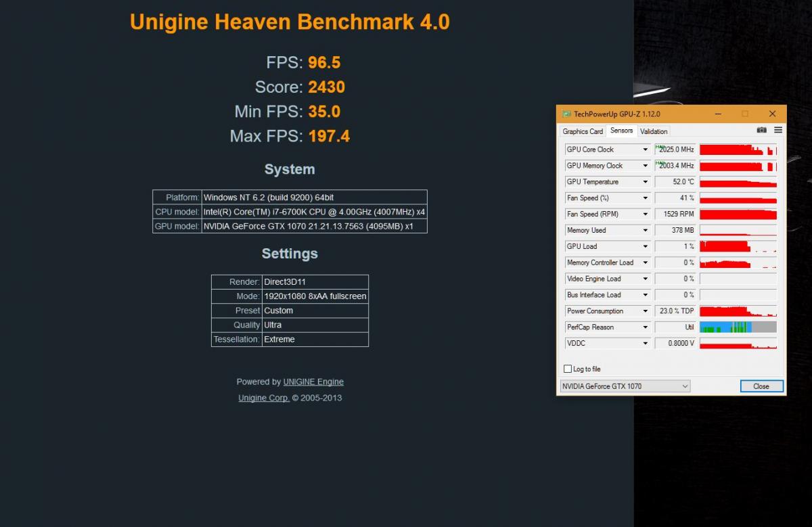Open the GPU-Z hamburger menu icon

[778, 130]
